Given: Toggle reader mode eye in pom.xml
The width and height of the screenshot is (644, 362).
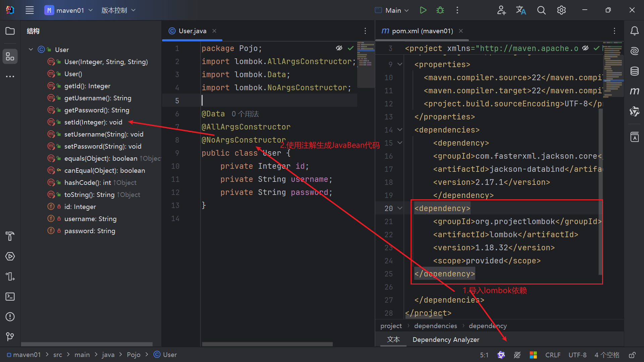Looking at the screenshot, I should point(585,48).
